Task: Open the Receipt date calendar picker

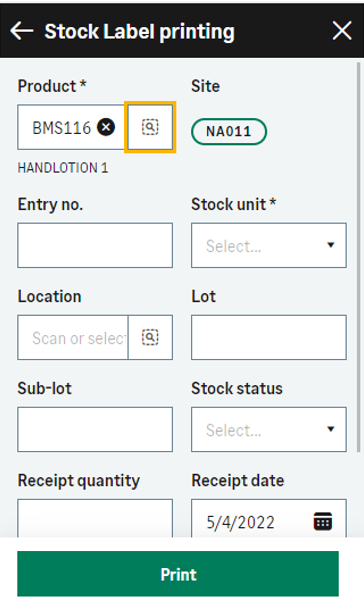Action: pyautogui.click(x=323, y=521)
